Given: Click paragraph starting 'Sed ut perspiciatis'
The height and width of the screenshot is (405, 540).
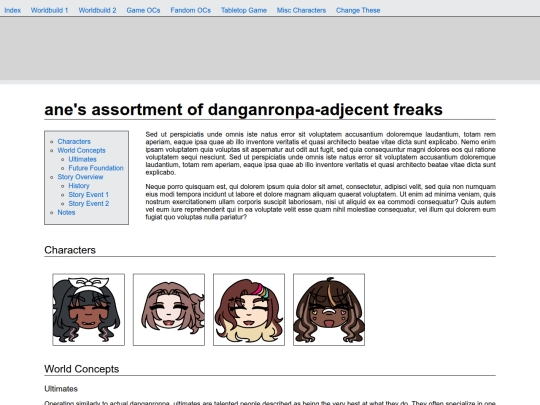Looking at the screenshot, I should click(321, 153).
